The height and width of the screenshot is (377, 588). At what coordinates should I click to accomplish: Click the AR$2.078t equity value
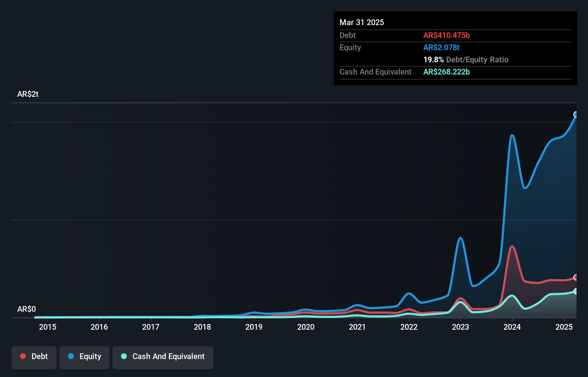coord(441,47)
